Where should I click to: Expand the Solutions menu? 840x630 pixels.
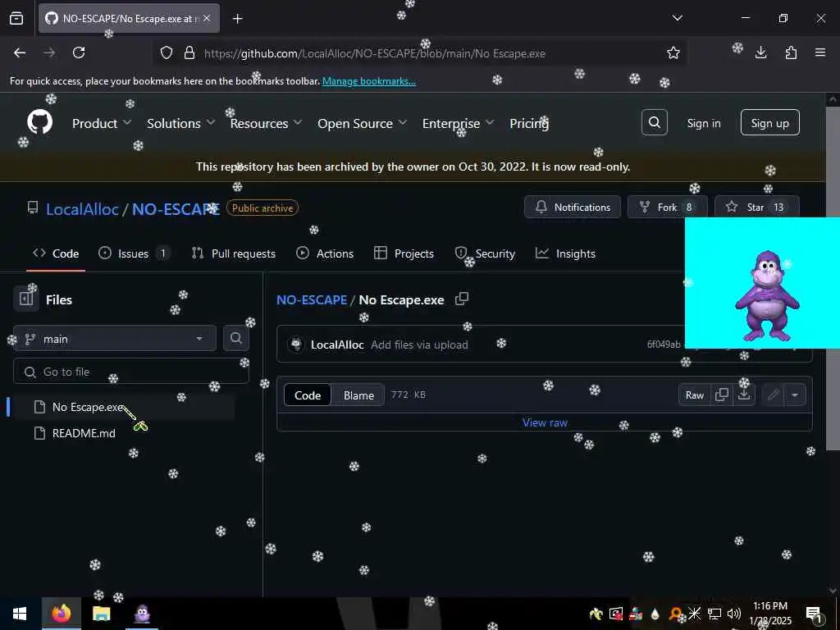[x=181, y=123]
